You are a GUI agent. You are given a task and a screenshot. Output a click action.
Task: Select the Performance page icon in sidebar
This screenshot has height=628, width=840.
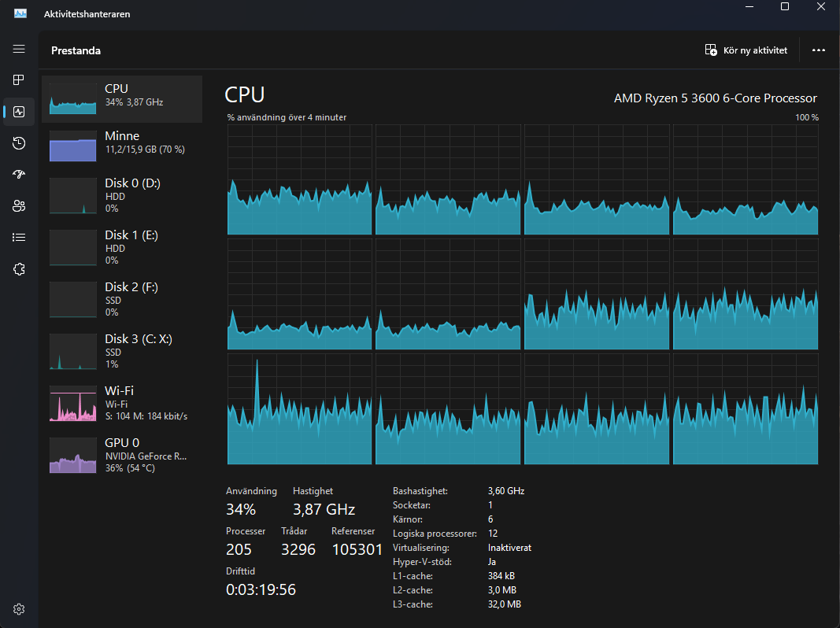click(19, 112)
